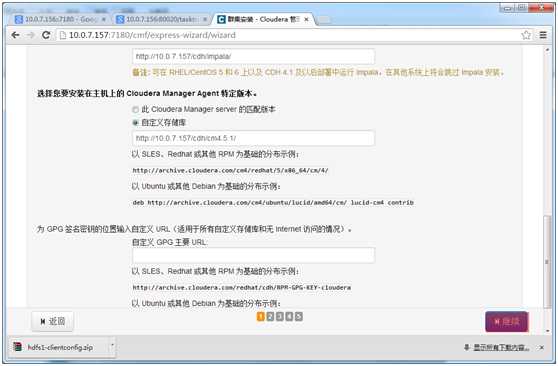Go to wizard step 1

260,316
